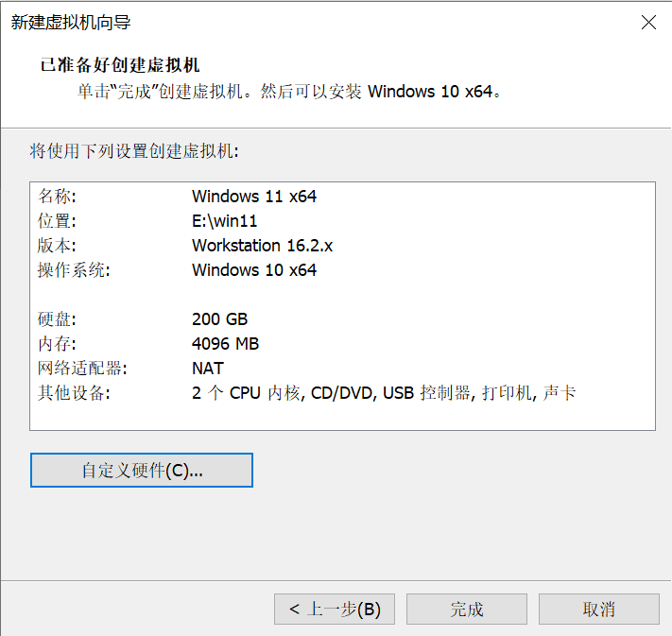
Task: Select the Workstation 16.2.x version value
Action: point(262,246)
